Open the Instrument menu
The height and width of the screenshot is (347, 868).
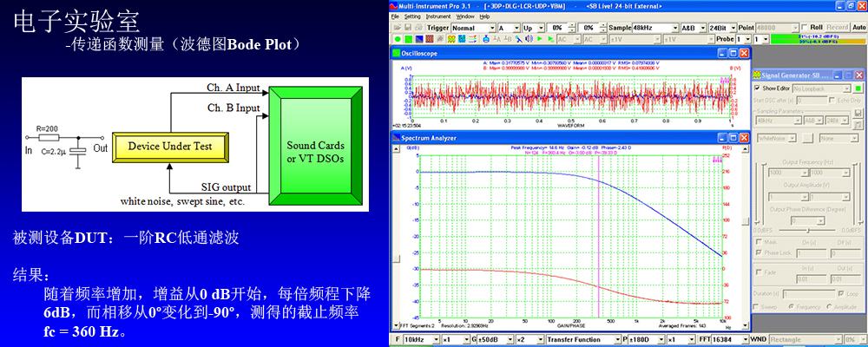pyautogui.click(x=438, y=16)
